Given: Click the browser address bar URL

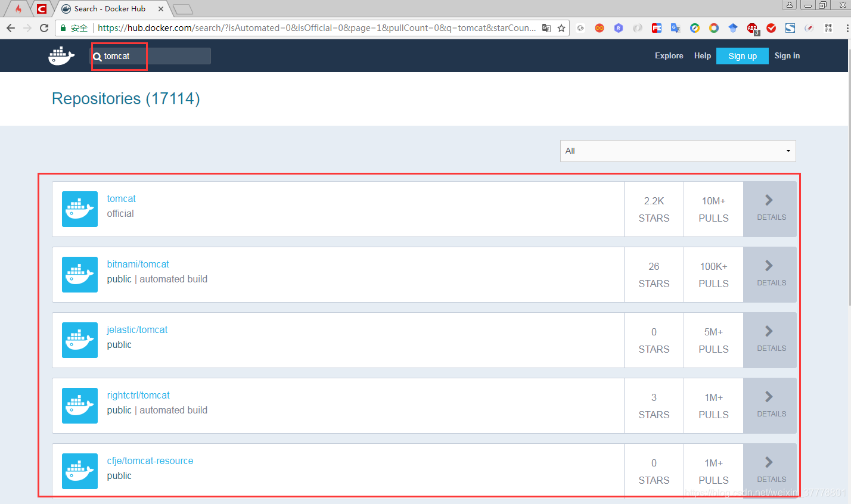Looking at the screenshot, I should point(316,28).
